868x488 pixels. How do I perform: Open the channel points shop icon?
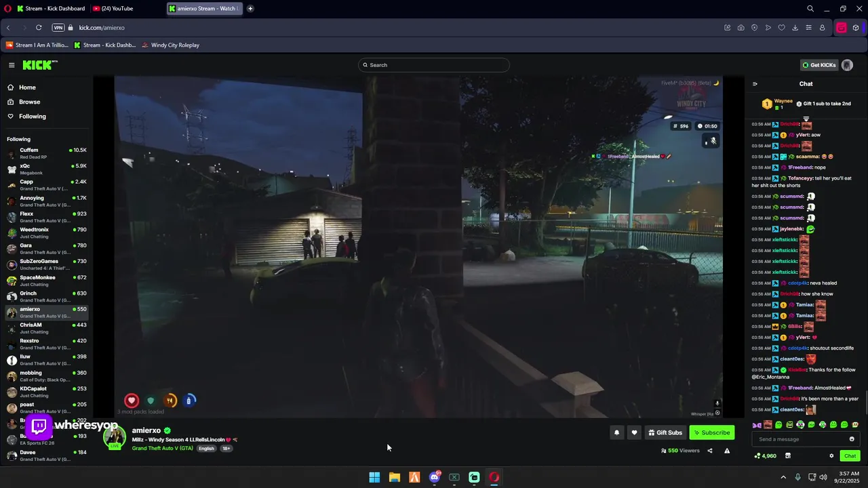(x=787, y=456)
